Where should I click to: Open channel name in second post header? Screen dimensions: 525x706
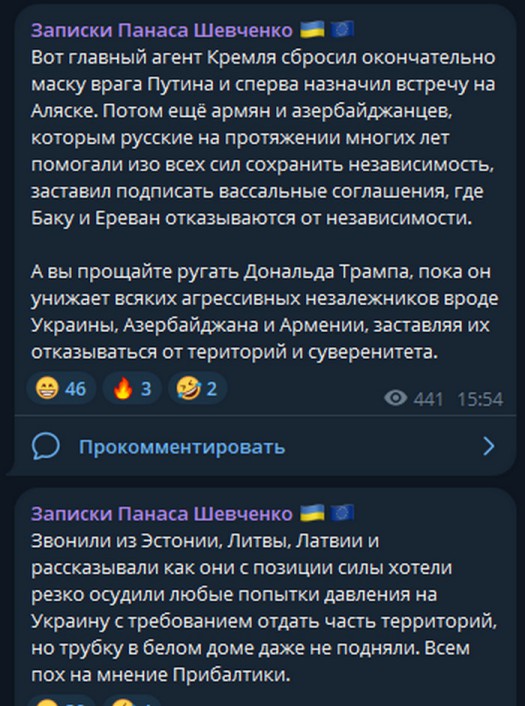pos(162,513)
